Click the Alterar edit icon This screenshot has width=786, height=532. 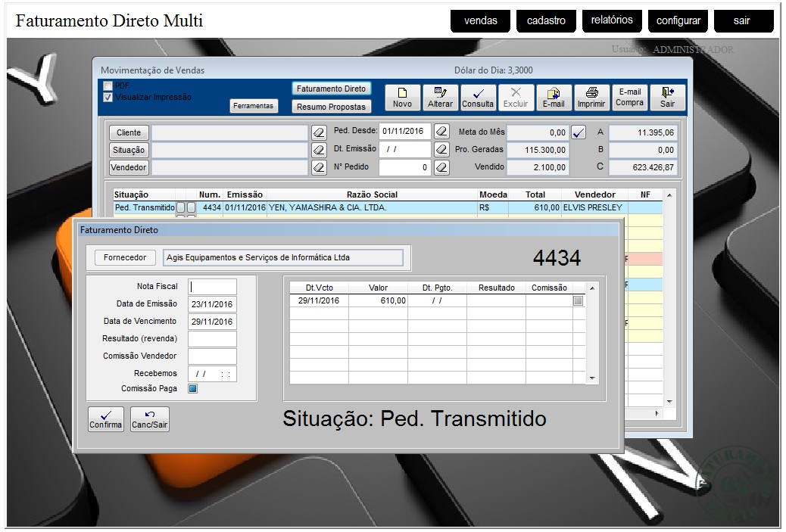440,98
